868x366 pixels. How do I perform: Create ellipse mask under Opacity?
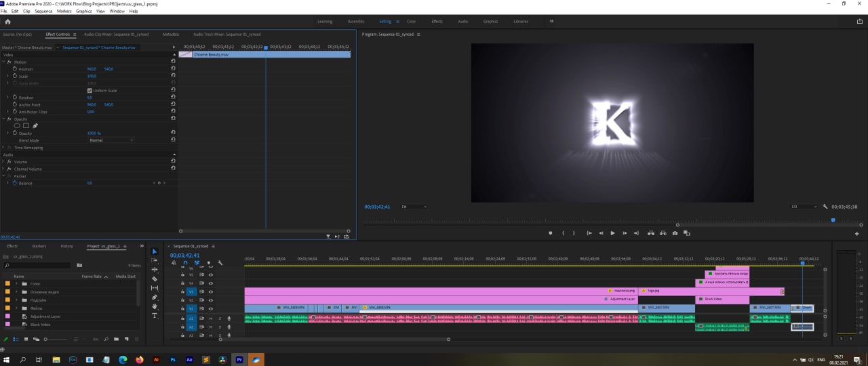17,126
